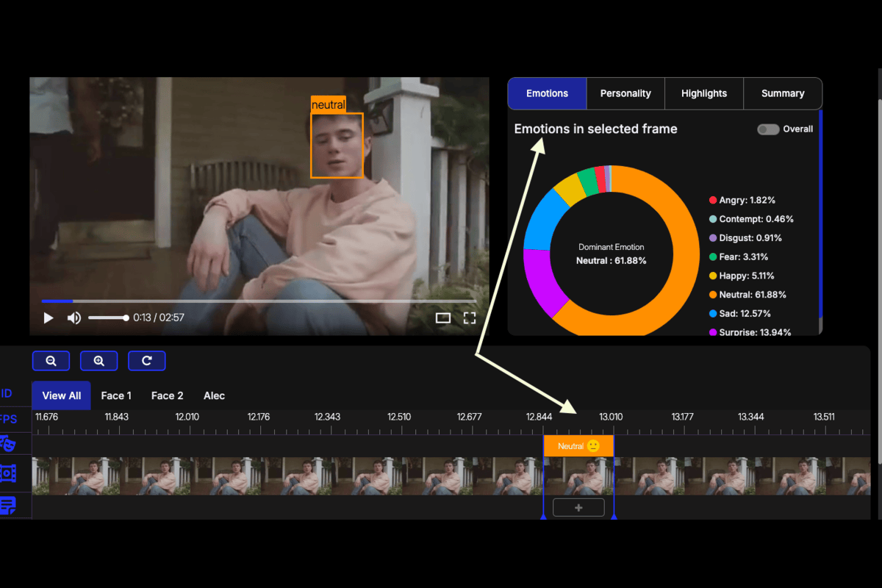This screenshot has width=882, height=588.
Task: Adjust the video volume slider
Action: (108, 318)
